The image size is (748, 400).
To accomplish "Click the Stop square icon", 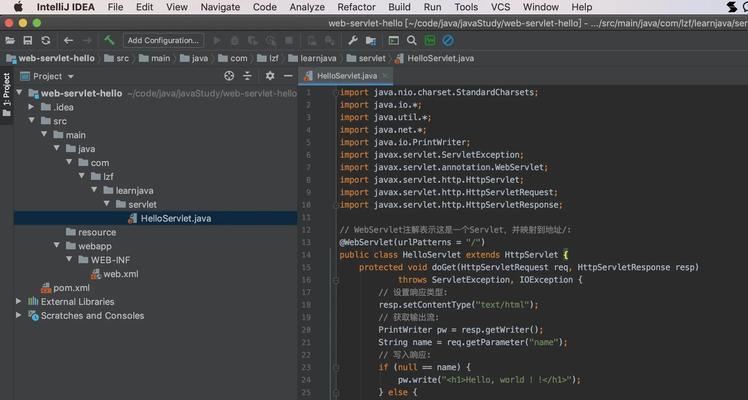I will click(x=289, y=41).
